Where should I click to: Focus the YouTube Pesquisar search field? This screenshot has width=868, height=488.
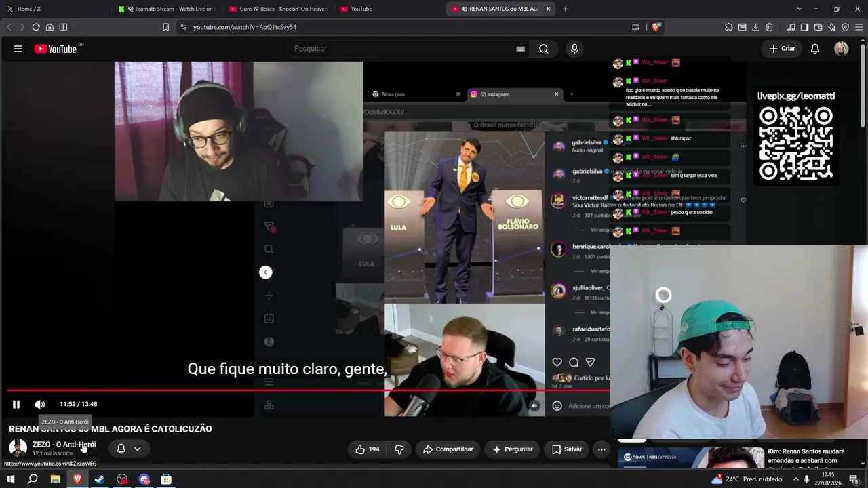click(x=403, y=49)
